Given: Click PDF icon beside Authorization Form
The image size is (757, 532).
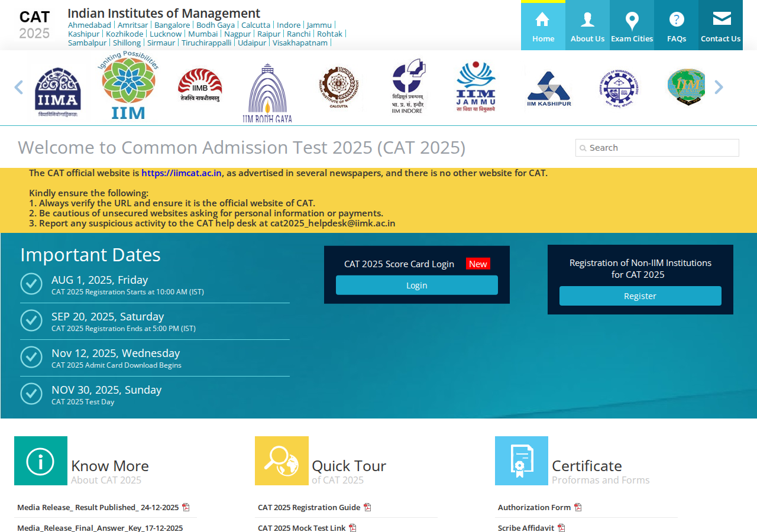Looking at the screenshot, I should point(578,507).
